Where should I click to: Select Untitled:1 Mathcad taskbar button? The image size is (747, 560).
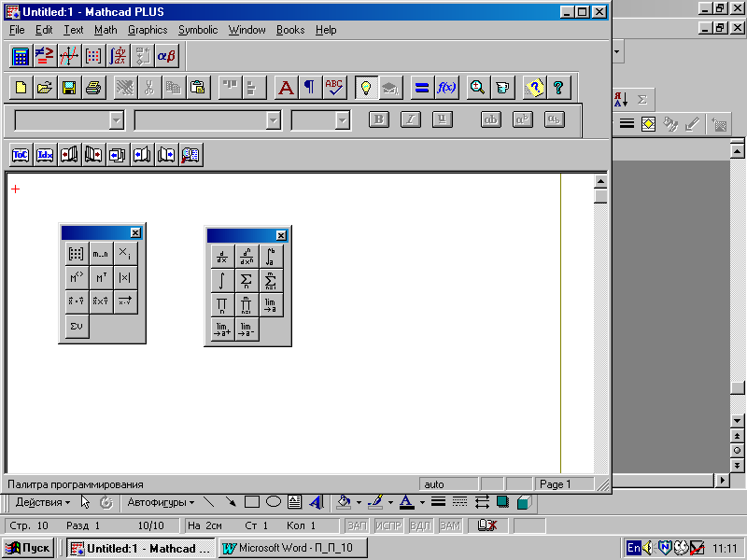click(x=141, y=548)
